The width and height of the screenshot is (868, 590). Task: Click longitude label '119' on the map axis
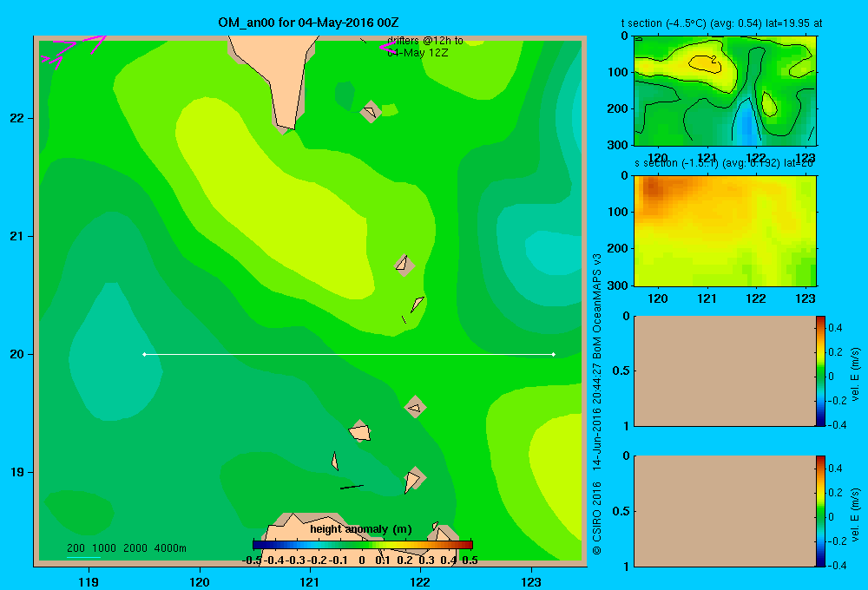pyautogui.click(x=89, y=581)
